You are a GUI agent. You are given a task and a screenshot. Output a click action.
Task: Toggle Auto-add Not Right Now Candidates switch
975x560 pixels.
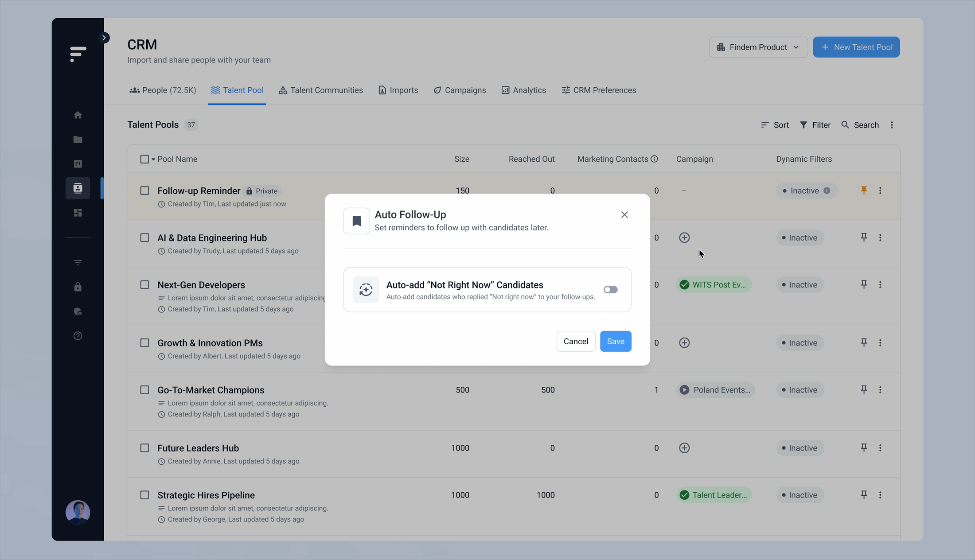tap(610, 290)
